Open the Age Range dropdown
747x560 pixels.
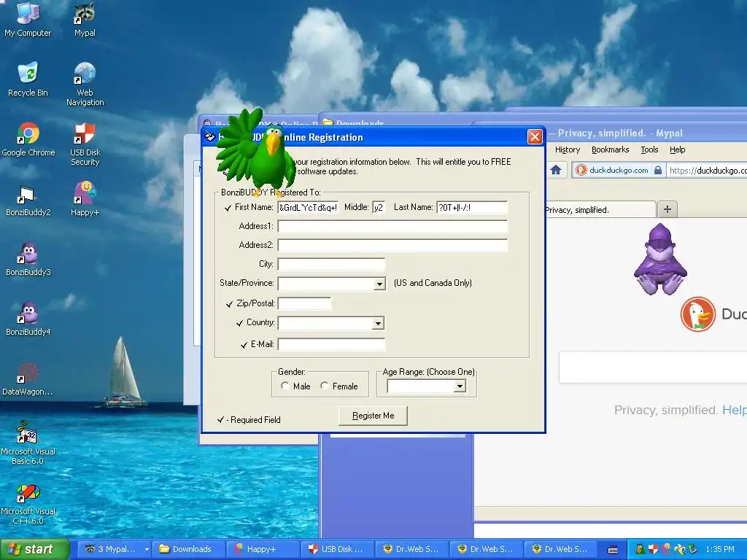[x=460, y=386]
